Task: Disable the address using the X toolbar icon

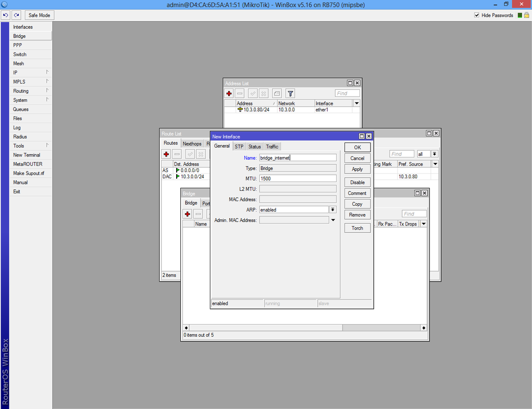Action: click(264, 93)
